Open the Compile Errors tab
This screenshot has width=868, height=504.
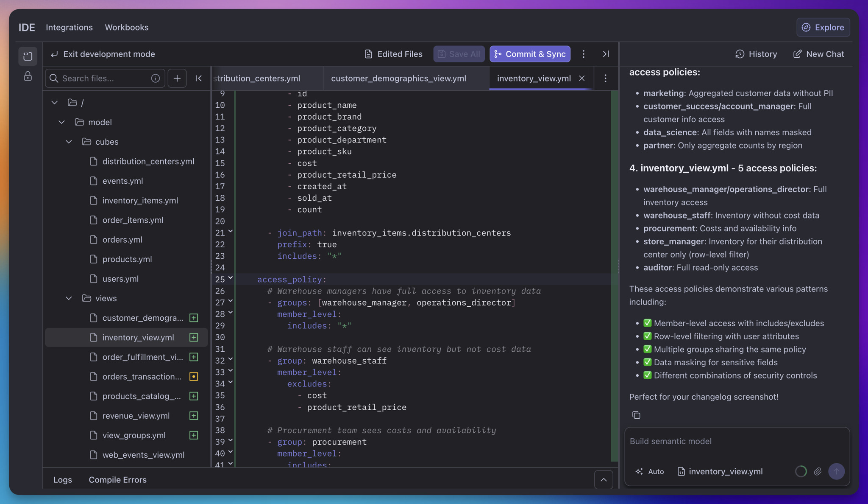(x=117, y=480)
